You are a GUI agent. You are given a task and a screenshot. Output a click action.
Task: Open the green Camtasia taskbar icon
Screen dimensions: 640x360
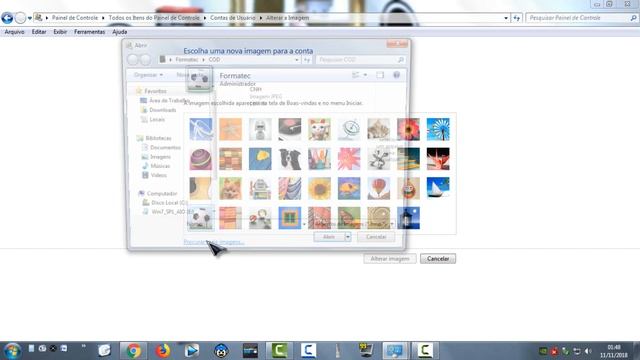279,351
